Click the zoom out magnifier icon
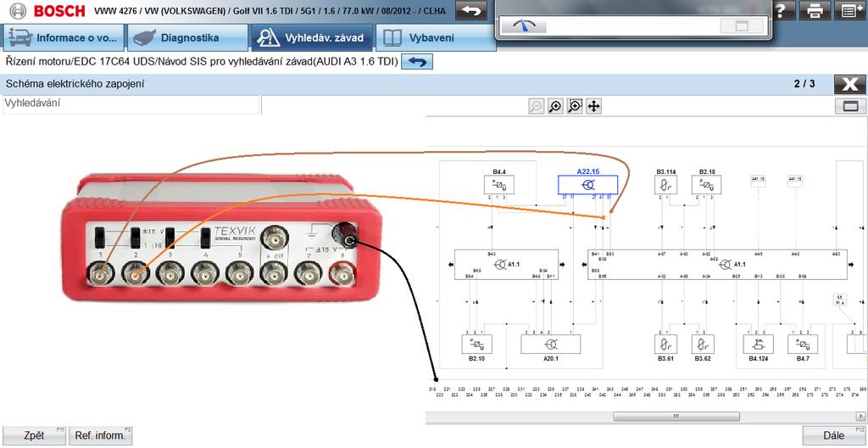868x448 pixels. [536, 106]
